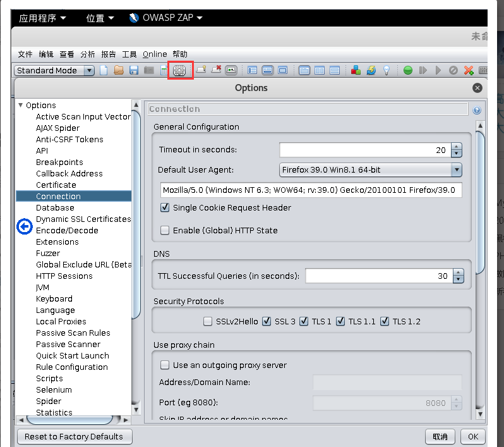Click Reset to Factory Defaults
Image resolution: width=504 pixels, height=447 pixels.
[x=75, y=436]
